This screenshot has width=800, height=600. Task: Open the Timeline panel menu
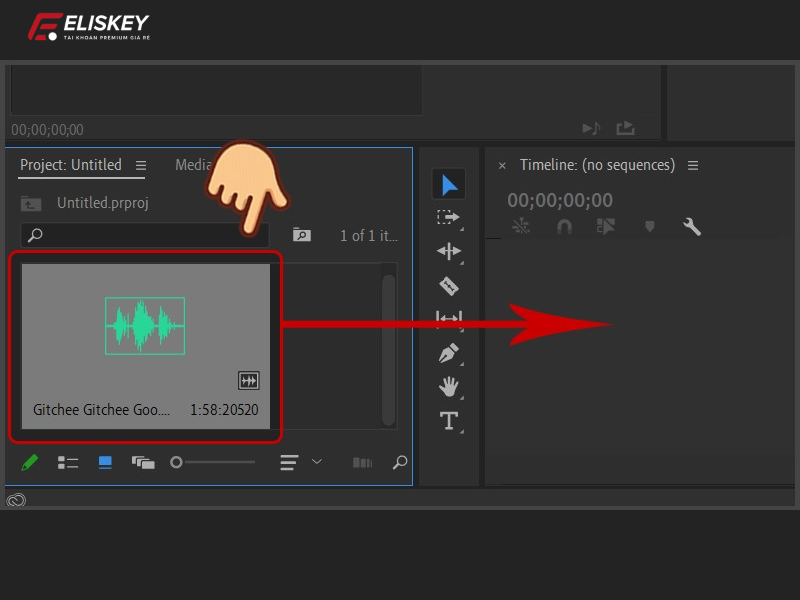tap(693, 165)
